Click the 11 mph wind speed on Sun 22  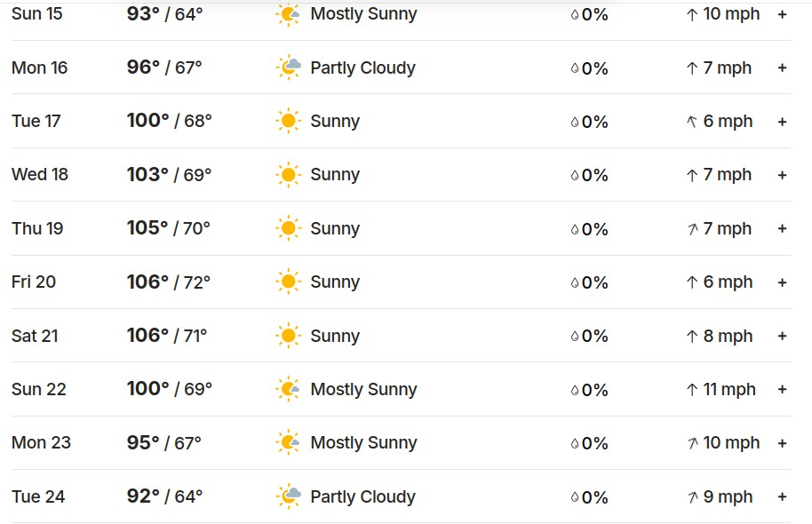tap(729, 389)
